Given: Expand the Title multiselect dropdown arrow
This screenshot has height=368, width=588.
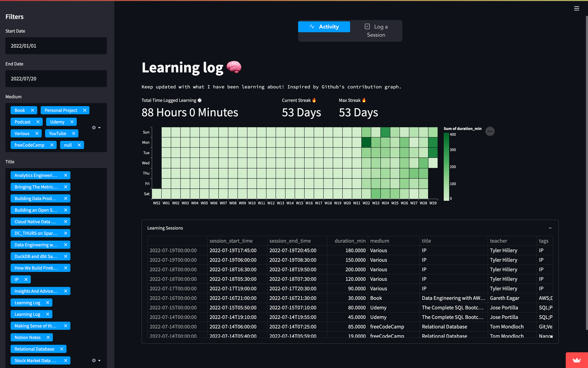Looking at the screenshot, I should tap(99, 360).
